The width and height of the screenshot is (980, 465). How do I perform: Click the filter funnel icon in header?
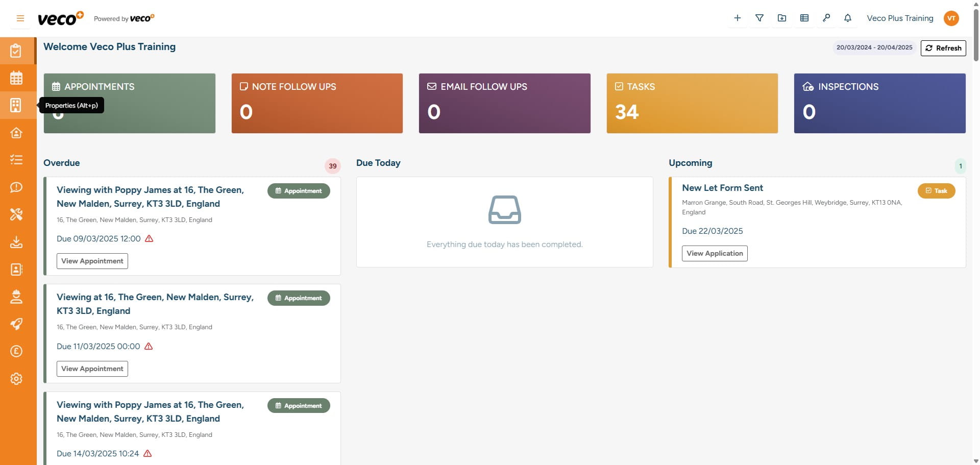[x=759, y=18]
